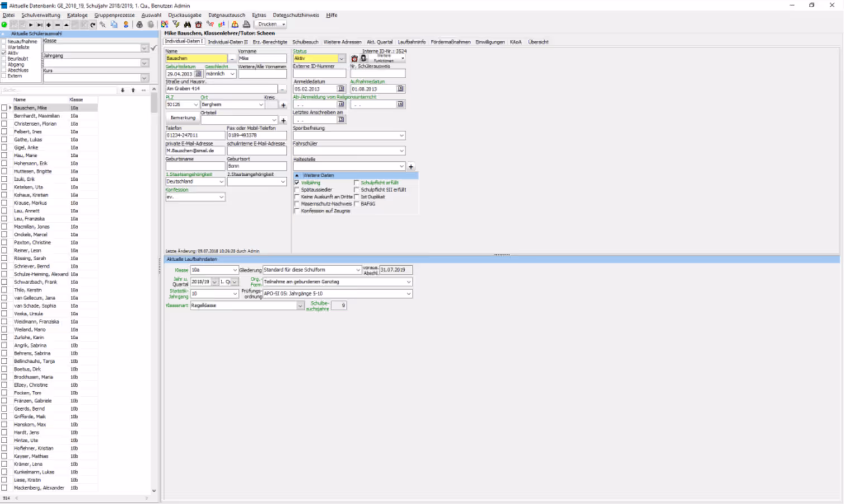
Task: Open the Schulverwaltung menu
Action: [41, 15]
